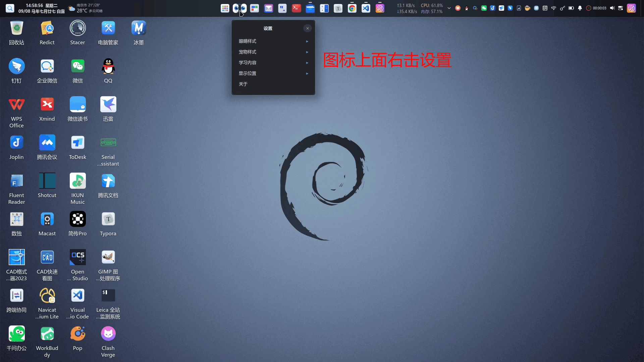Select the GIMP desktop icon
The width and height of the screenshot is (644, 362).
(108, 265)
